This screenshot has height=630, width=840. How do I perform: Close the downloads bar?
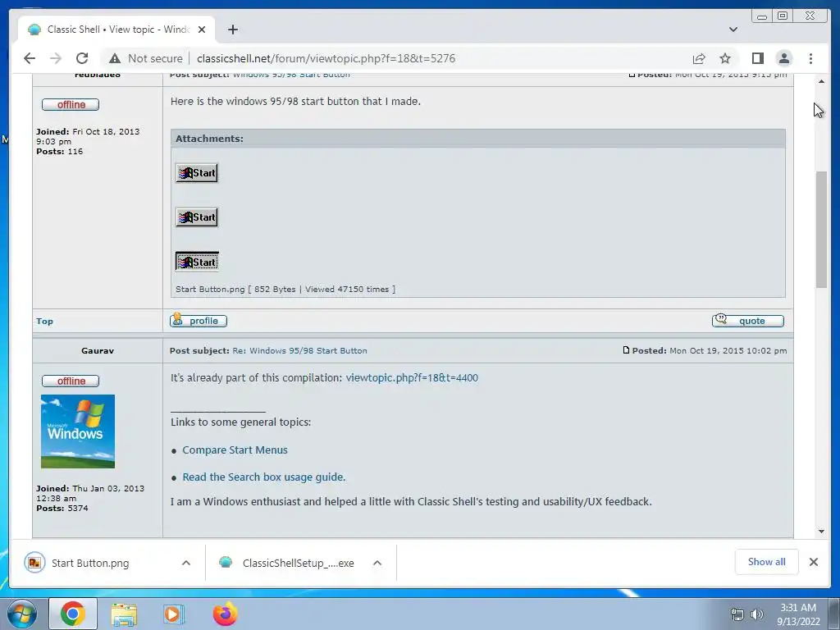[x=813, y=562]
